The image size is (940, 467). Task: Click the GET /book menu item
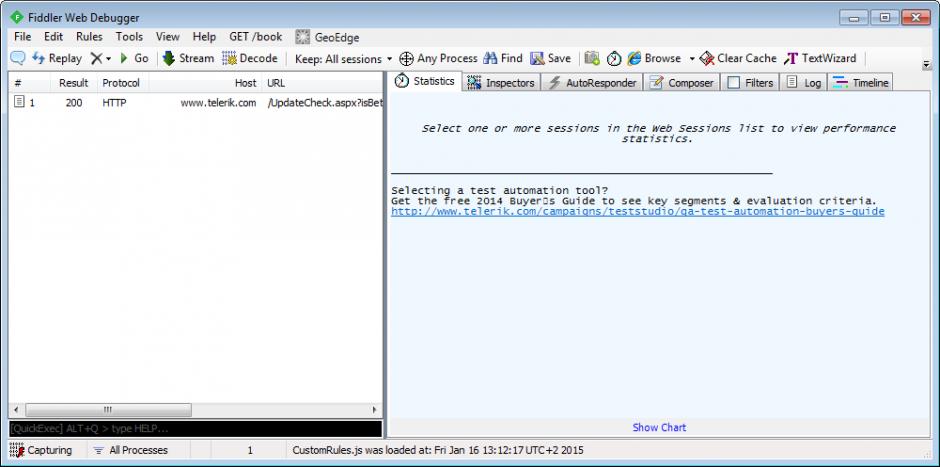255,37
